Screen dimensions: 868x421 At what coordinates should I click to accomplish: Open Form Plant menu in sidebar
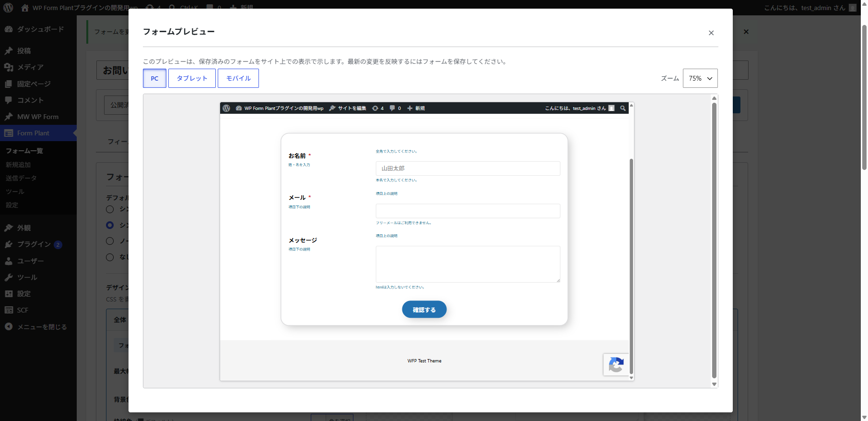(x=38, y=133)
